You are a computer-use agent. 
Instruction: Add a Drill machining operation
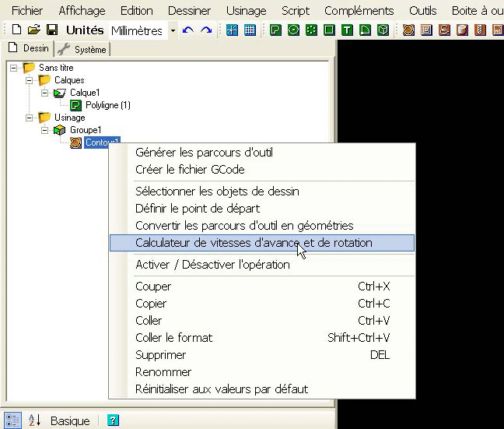tap(480, 30)
